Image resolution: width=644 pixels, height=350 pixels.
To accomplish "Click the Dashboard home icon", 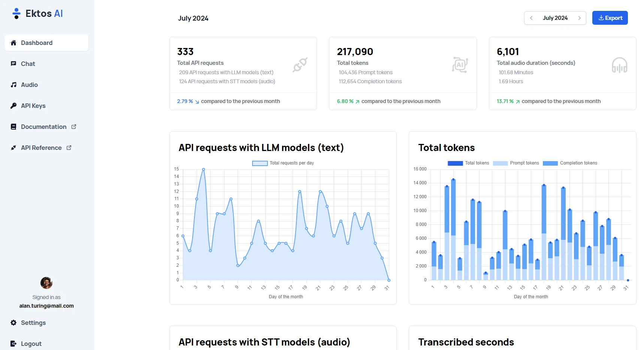I will [13, 43].
